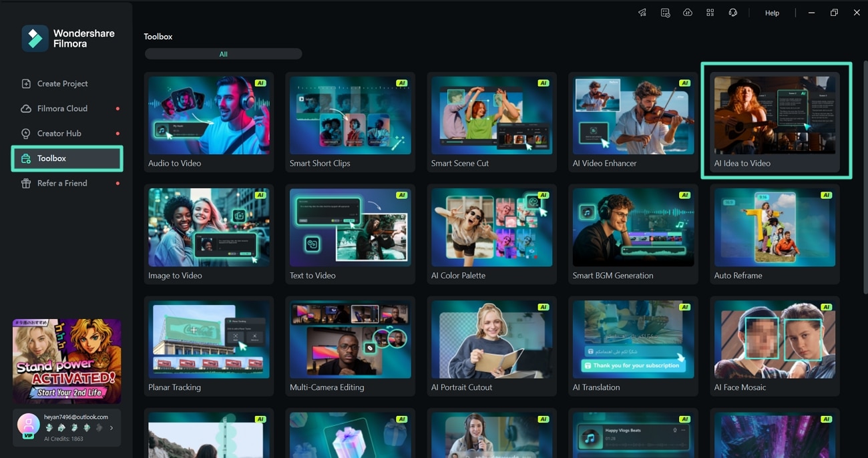Open the AI Color Palette tool
This screenshot has height=458, width=868.
coord(491,234)
